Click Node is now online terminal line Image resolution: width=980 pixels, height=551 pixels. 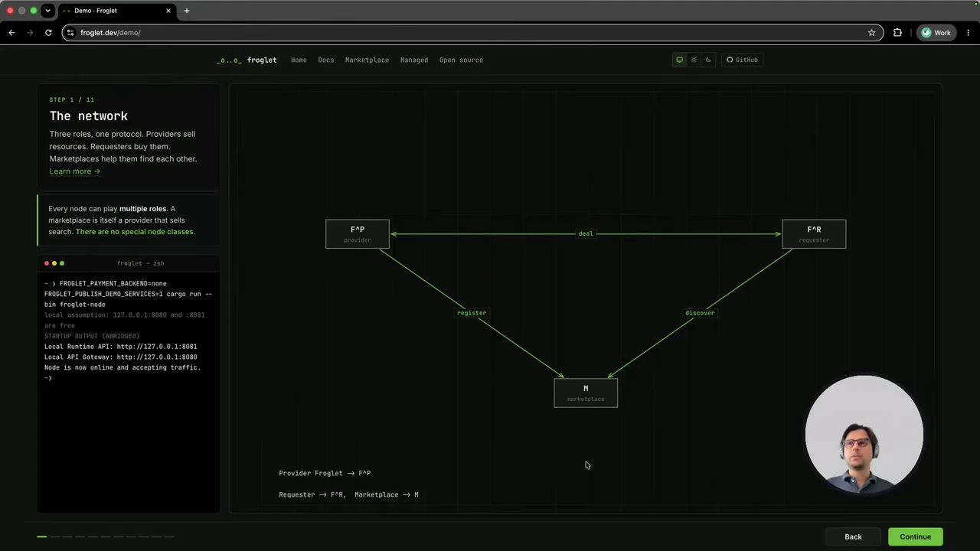pos(122,368)
